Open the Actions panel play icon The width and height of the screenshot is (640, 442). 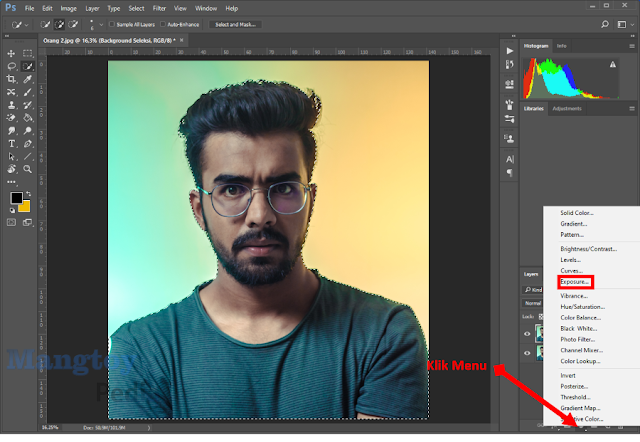(509, 51)
